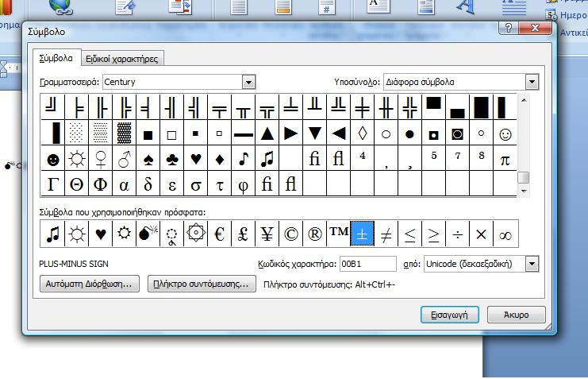Select the female sign symbol
This screenshot has height=379, width=588.
[101, 160]
